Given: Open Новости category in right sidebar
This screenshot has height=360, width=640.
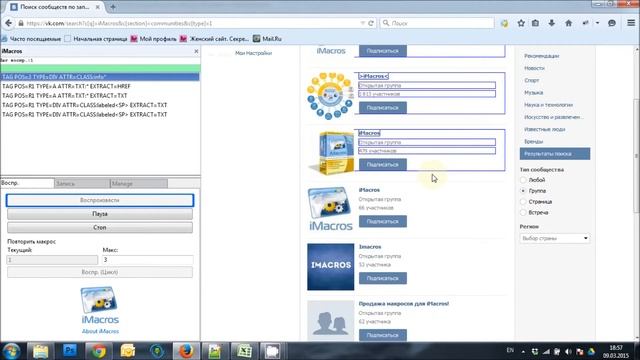Looking at the screenshot, I should (534, 68).
